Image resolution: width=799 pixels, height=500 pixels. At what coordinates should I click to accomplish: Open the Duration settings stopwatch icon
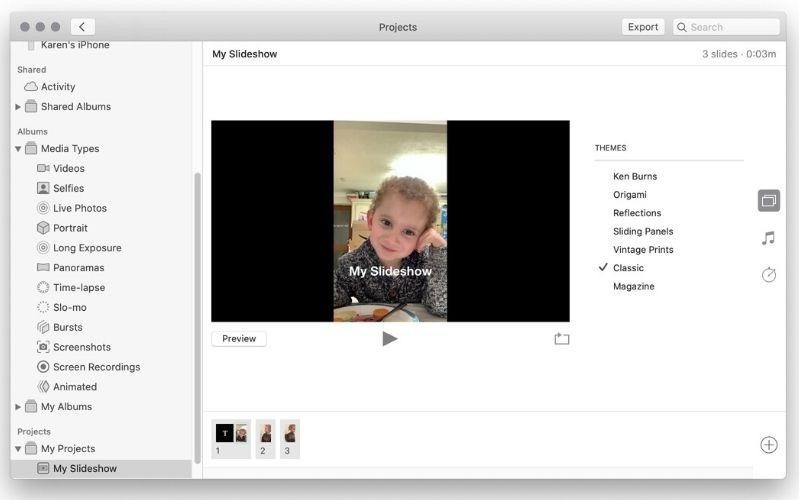(x=768, y=275)
